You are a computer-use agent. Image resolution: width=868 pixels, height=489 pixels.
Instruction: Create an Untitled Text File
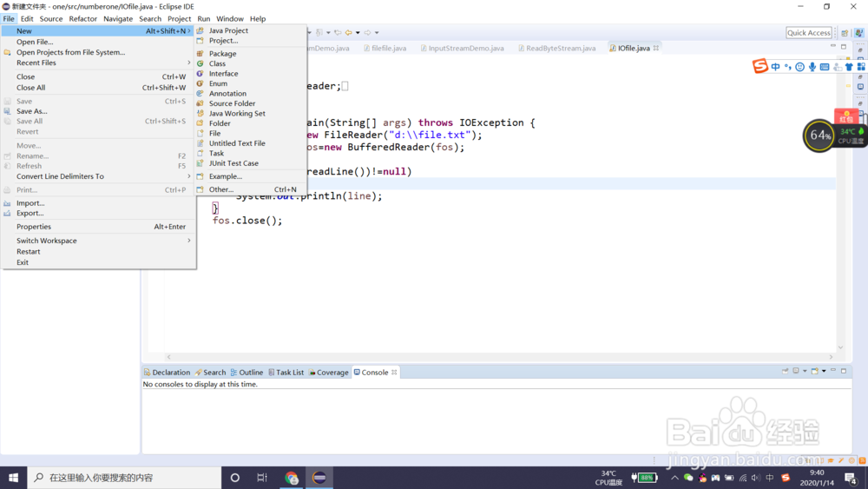[x=251, y=143]
